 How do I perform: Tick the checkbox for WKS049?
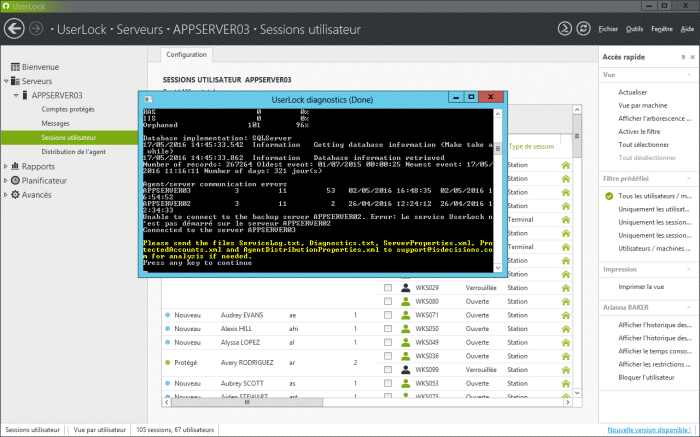tap(388, 342)
